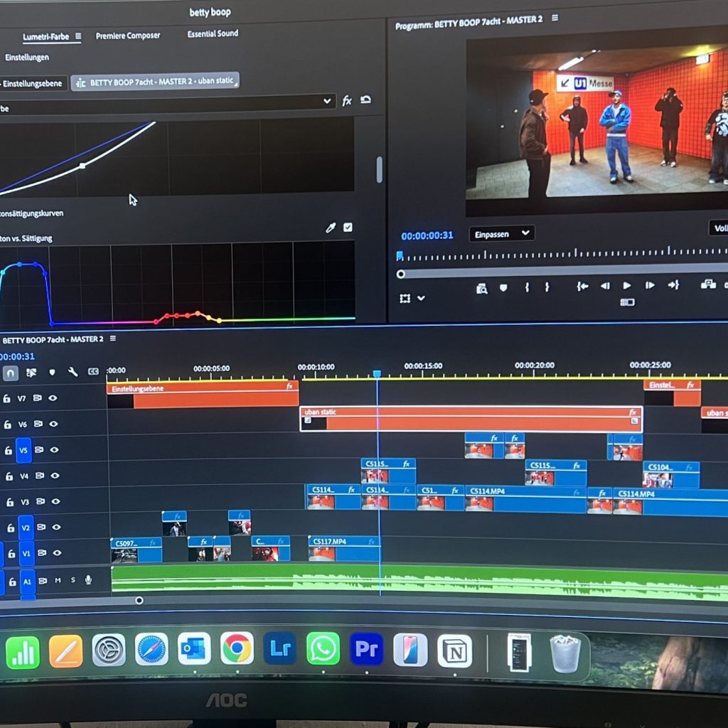Toggle lock on track V4
The height and width of the screenshot is (728, 728).
point(7,476)
